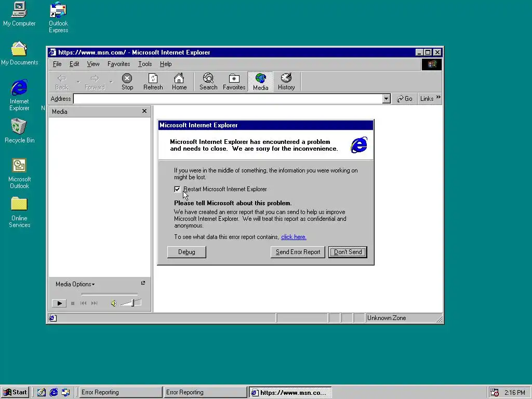Open the File menu
Image resolution: width=532 pixels, height=399 pixels.
57,64
